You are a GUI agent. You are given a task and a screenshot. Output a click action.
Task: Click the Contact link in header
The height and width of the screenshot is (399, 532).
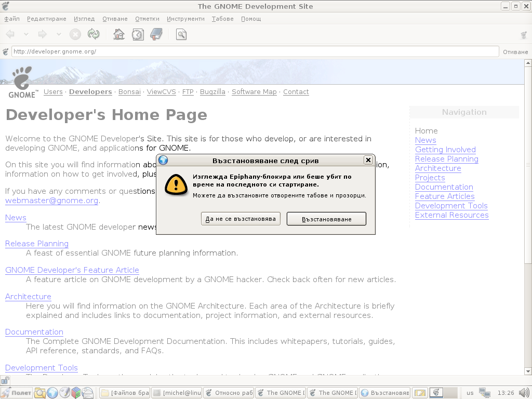coord(296,91)
